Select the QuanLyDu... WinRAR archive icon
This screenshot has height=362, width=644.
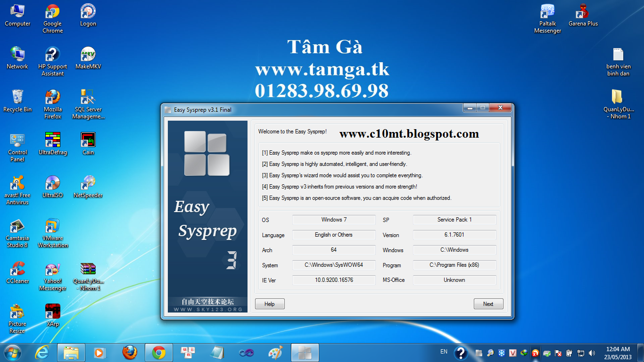tap(88, 276)
